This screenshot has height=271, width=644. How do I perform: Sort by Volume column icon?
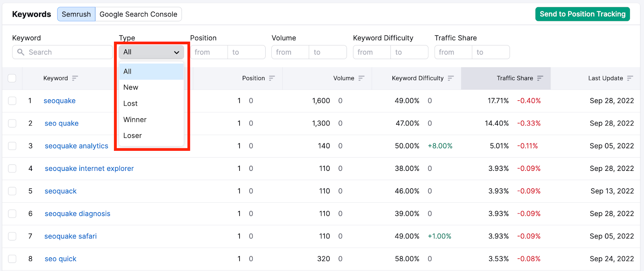pyautogui.click(x=361, y=78)
